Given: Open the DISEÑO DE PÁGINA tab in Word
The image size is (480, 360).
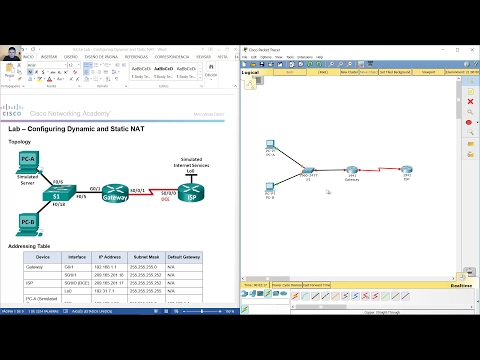Looking at the screenshot, I should coord(101,57).
